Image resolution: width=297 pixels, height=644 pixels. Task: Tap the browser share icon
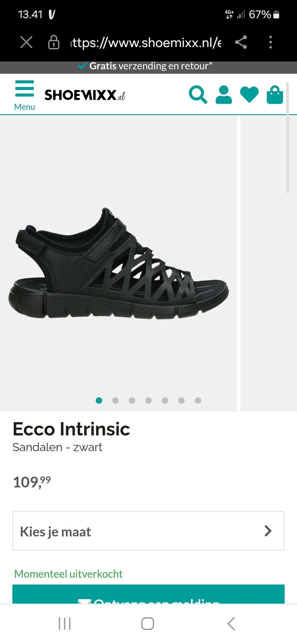coord(241,42)
